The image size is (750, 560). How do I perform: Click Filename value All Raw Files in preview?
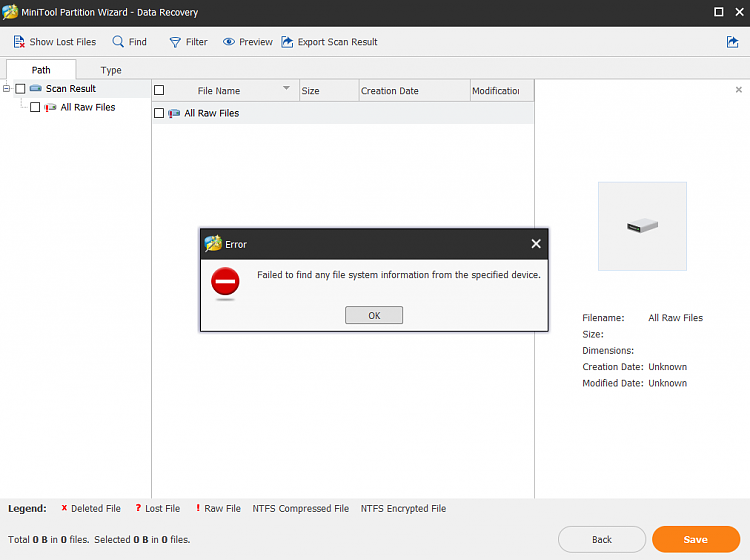tap(675, 318)
